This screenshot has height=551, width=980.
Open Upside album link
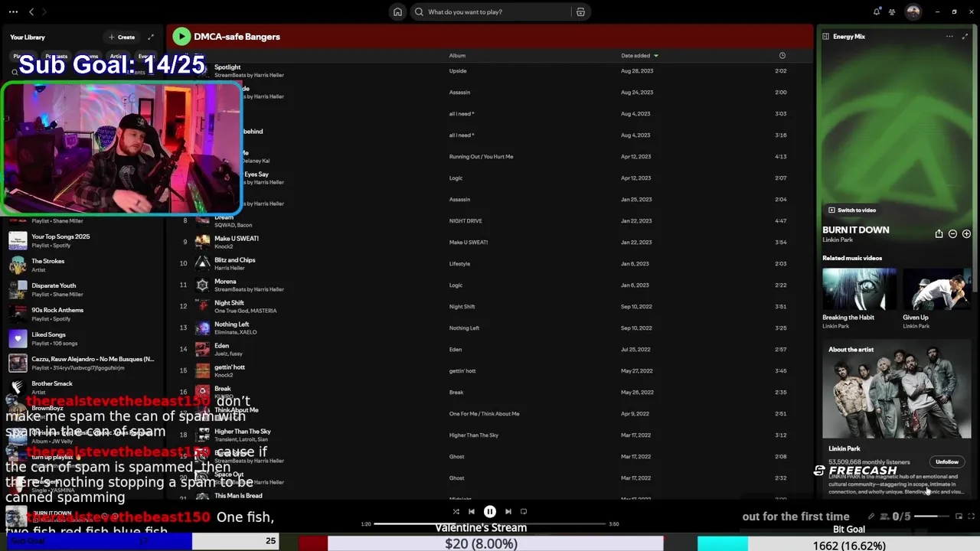457,70
